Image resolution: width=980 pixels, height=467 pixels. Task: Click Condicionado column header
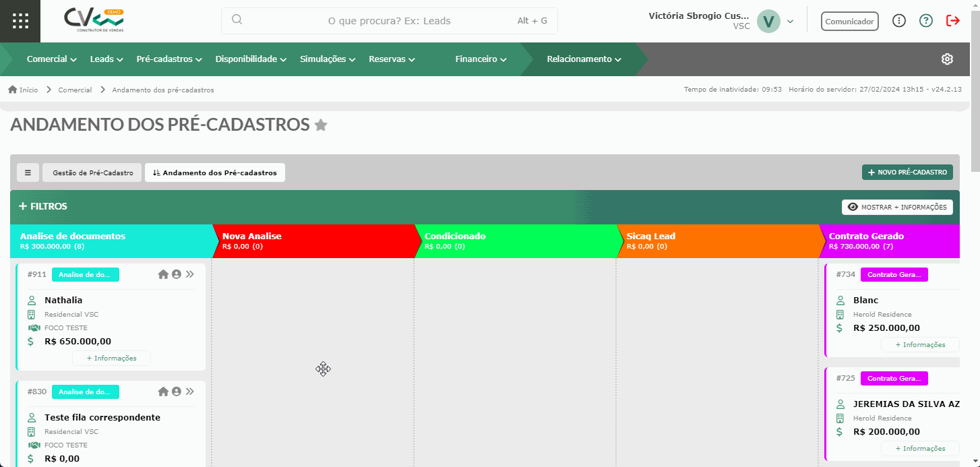coord(516,241)
